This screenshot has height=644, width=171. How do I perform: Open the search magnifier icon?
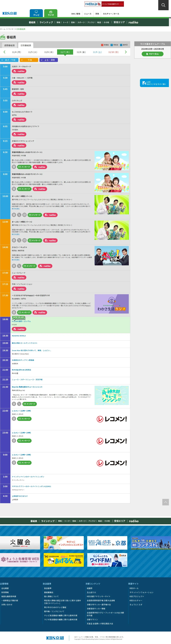(x=163, y=5)
